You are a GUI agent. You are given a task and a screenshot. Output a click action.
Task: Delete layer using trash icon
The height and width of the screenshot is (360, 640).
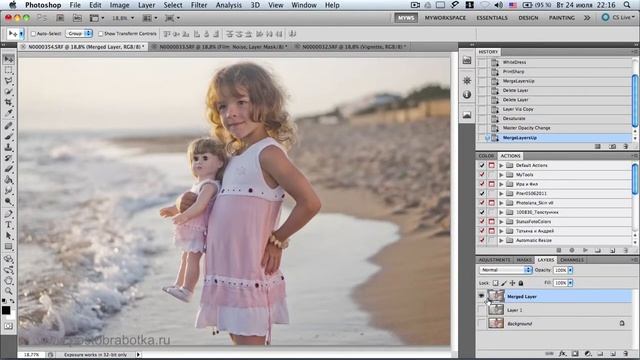tap(625, 353)
